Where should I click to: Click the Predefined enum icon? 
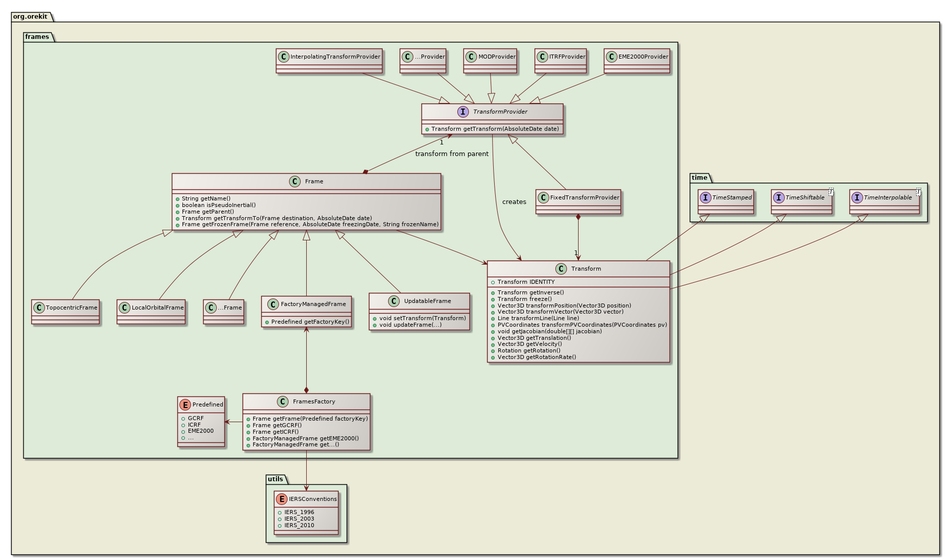[x=185, y=404]
